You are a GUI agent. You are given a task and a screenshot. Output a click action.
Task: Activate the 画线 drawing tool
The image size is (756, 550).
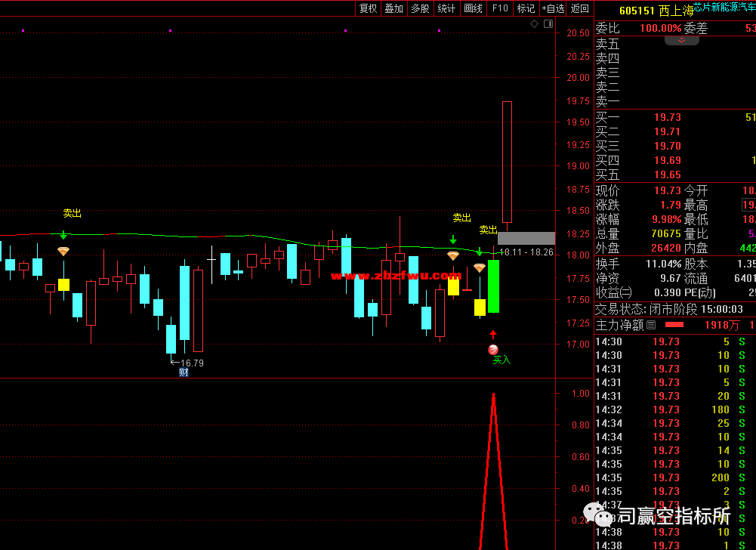click(x=473, y=8)
